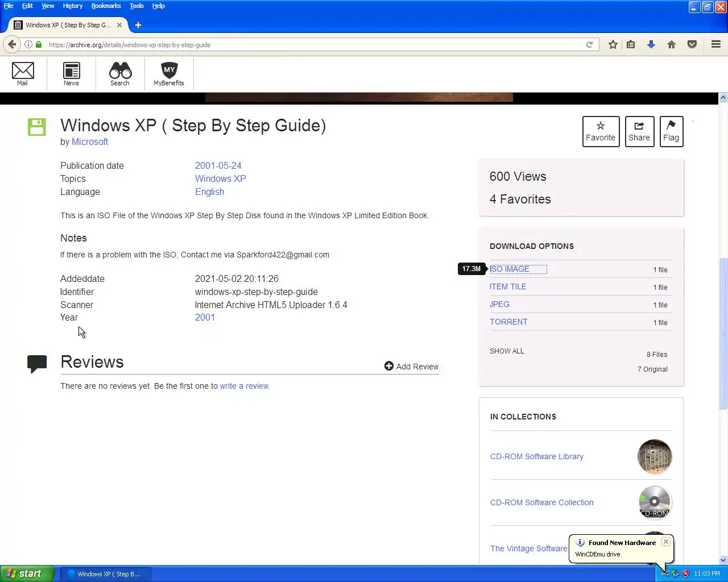Screen dimensions: 728x582
Task: Click the 11:03 PM taskbar clock
Action: (x=707, y=574)
